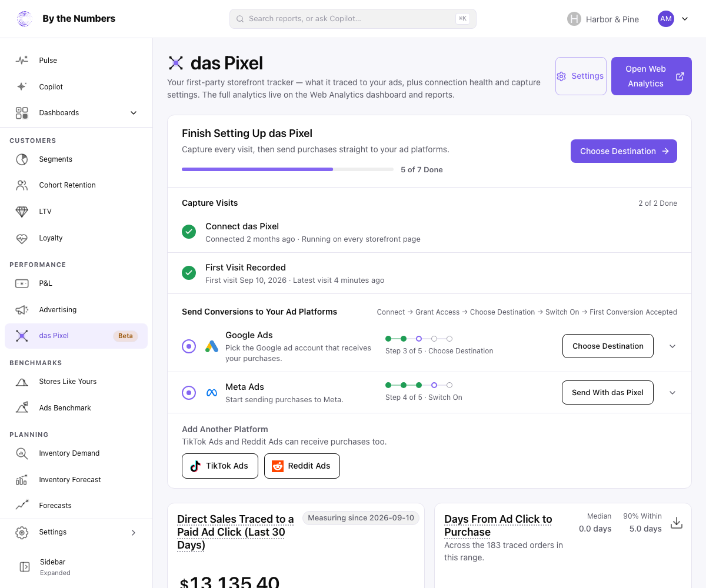This screenshot has height=588, width=706.
Task: Click the das Pixel sidebar icon
Action: pyautogui.click(x=22, y=336)
